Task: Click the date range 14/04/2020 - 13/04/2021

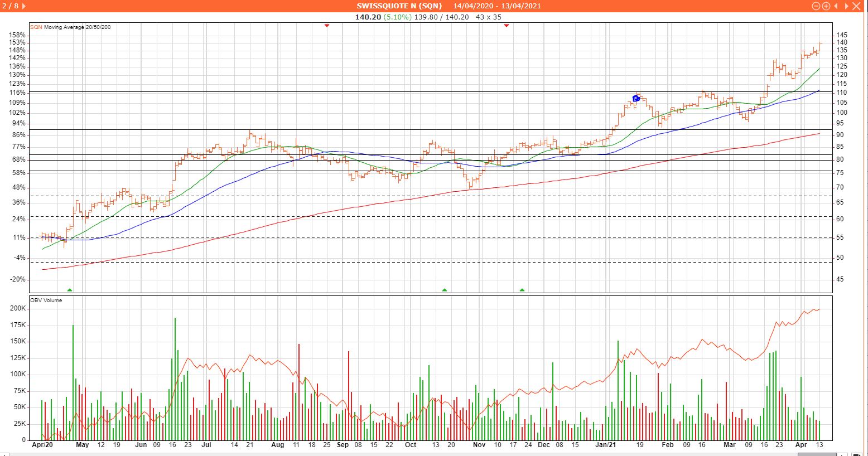Action: click(496, 6)
